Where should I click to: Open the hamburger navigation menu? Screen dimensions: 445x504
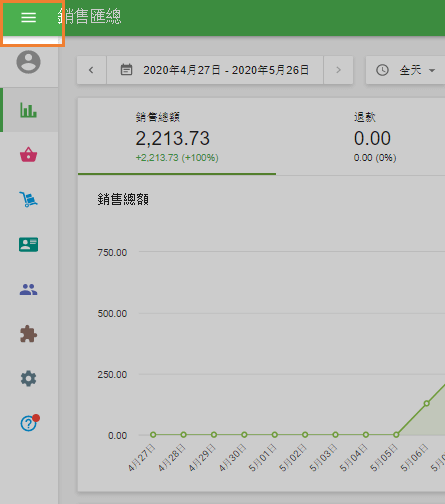[x=28, y=17]
